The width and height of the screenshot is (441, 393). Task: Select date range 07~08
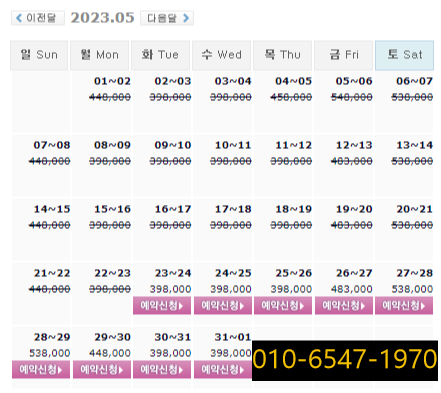point(52,145)
